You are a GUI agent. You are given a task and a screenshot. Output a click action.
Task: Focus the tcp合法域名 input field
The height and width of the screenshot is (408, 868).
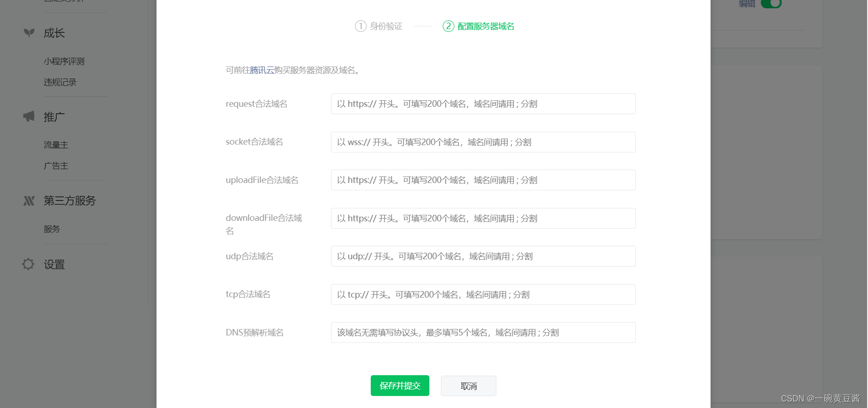[x=483, y=295]
